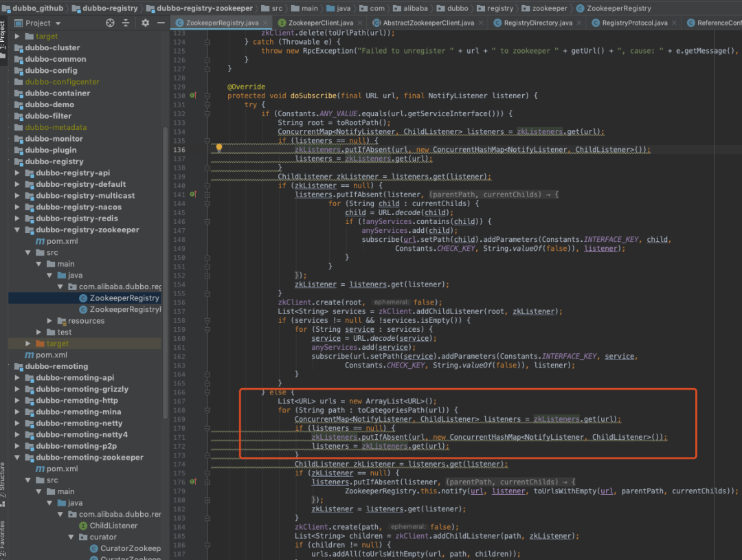Expand the resources folder

(50, 321)
